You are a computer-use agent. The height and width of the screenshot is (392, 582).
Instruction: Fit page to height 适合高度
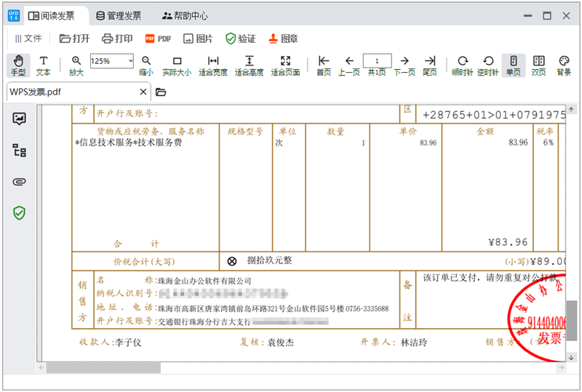click(249, 65)
